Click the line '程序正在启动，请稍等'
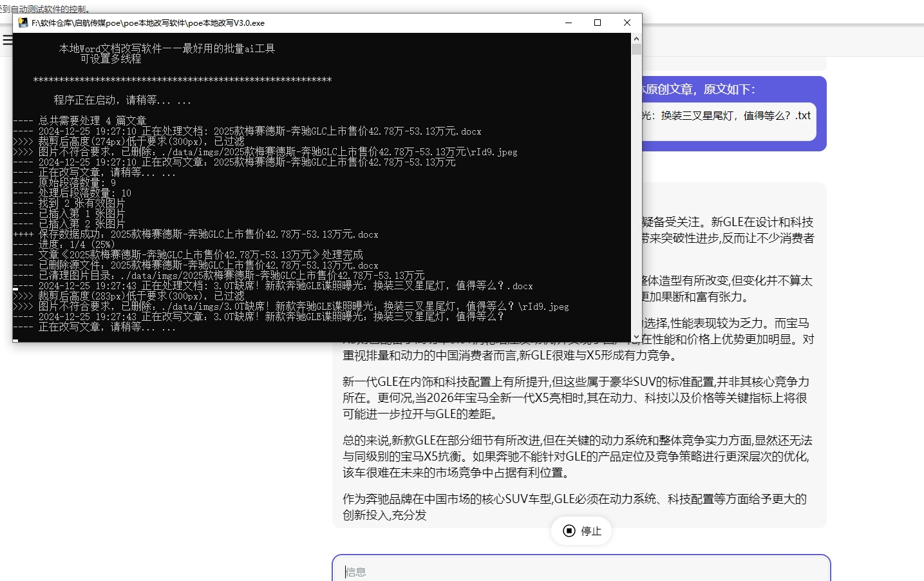The width and height of the screenshot is (924, 581). click(122, 100)
